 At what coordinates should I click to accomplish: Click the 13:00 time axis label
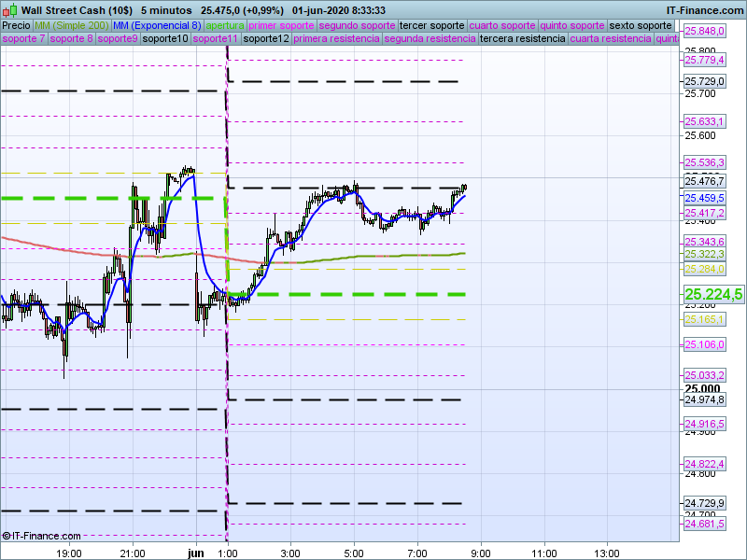click(x=608, y=553)
